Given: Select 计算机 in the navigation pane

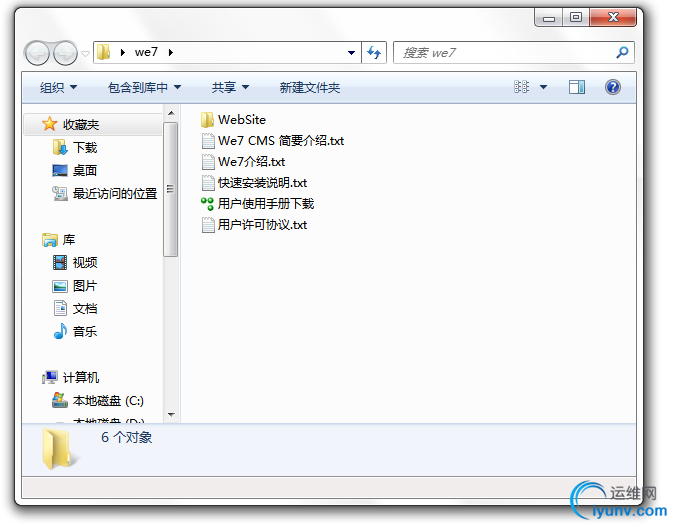Looking at the screenshot, I should point(81,378).
